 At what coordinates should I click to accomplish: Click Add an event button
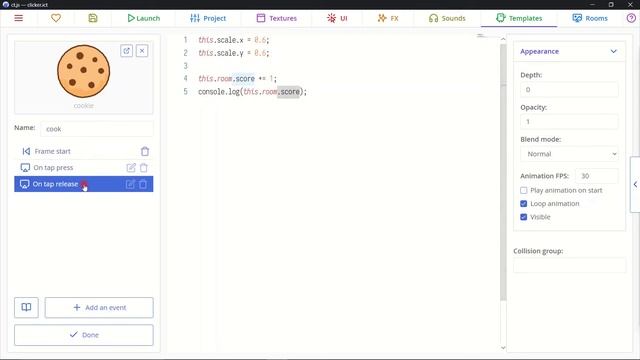[x=99, y=307]
